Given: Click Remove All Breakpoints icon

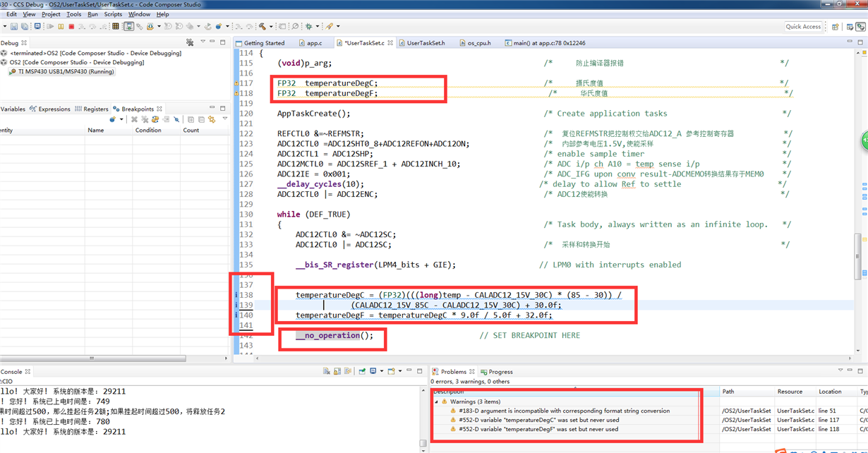Looking at the screenshot, I should [145, 119].
